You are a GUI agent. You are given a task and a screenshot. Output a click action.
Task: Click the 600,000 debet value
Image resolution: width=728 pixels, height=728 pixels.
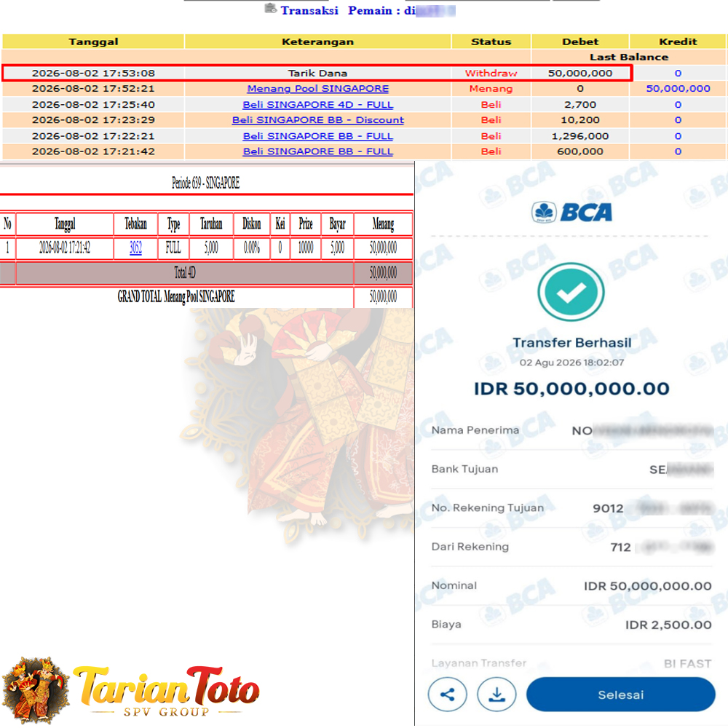pyautogui.click(x=580, y=151)
